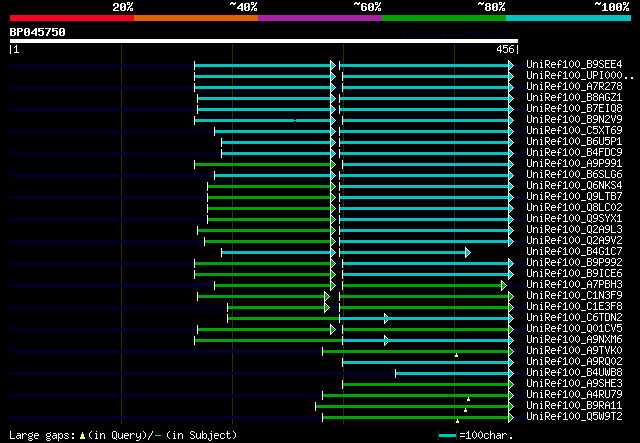Open the UniRef100_B8AGZ1 entry
This screenshot has height=443, width=640.
click(x=574, y=98)
